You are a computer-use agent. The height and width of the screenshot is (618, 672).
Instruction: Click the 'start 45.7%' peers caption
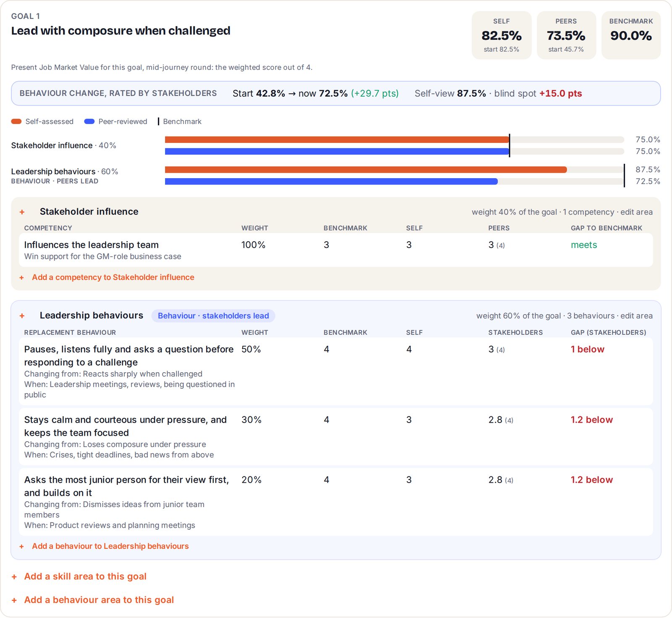[566, 49]
